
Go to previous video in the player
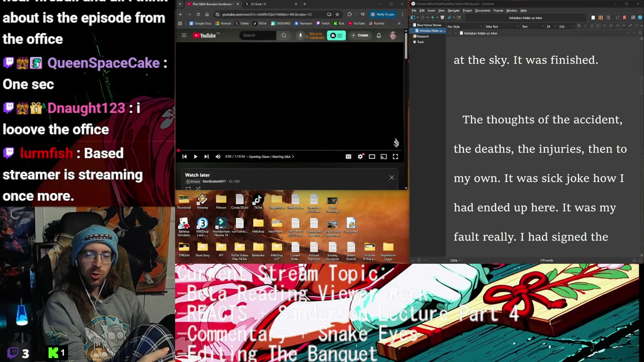pyautogui.click(x=185, y=156)
